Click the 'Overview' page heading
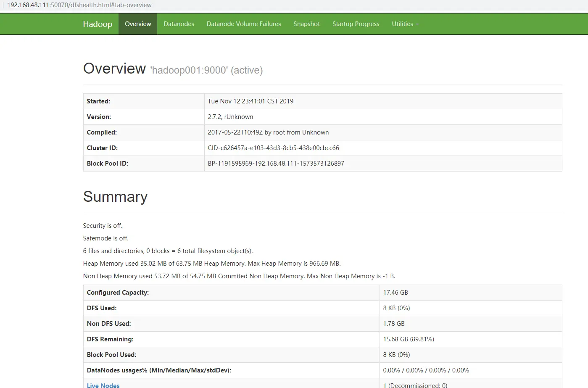This screenshot has width=588, height=388. [x=114, y=69]
